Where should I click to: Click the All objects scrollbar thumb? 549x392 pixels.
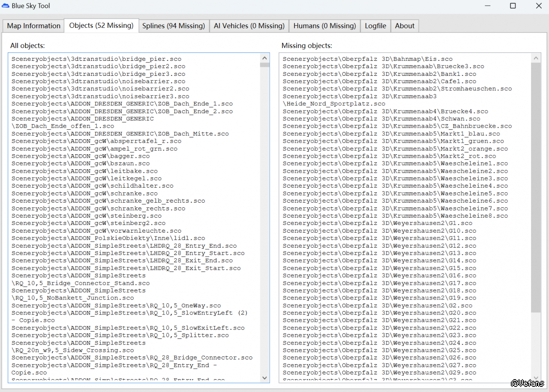(264, 65)
